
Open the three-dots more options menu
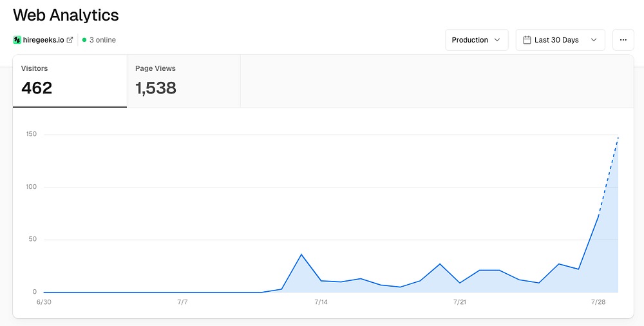point(623,40)
